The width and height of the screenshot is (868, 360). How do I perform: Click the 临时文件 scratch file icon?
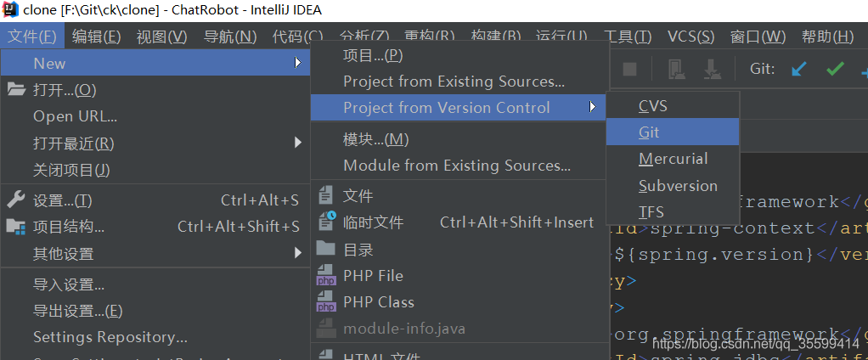[x=327, y=222]
